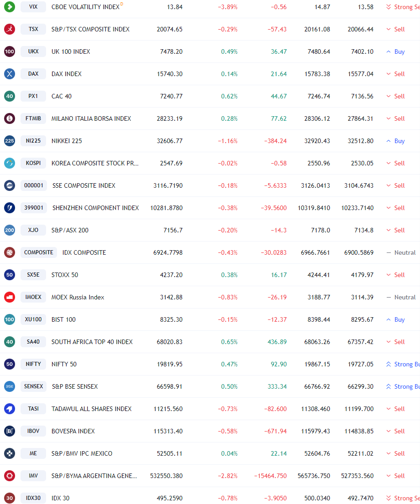This screenshot has width=420, height=504.
Task: Open SOUTH AFRICA TOP 40 INDEX link
Action: pyautogui.click(x=92, y=342)
